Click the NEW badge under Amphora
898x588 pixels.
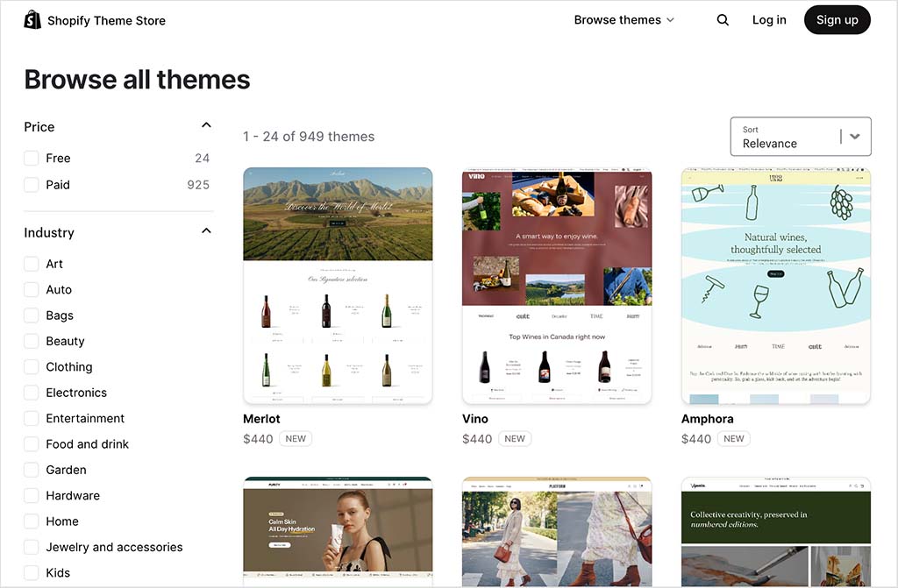[733, 439]
